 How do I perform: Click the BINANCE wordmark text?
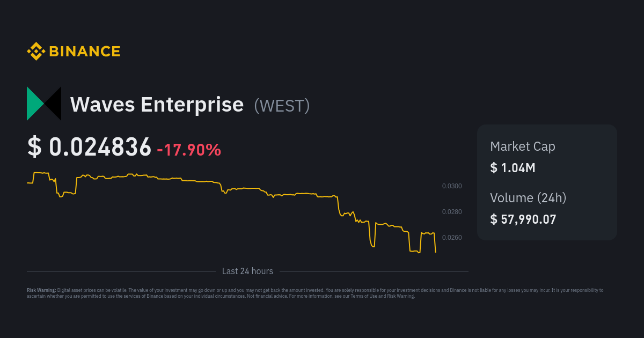pos(85,52)
